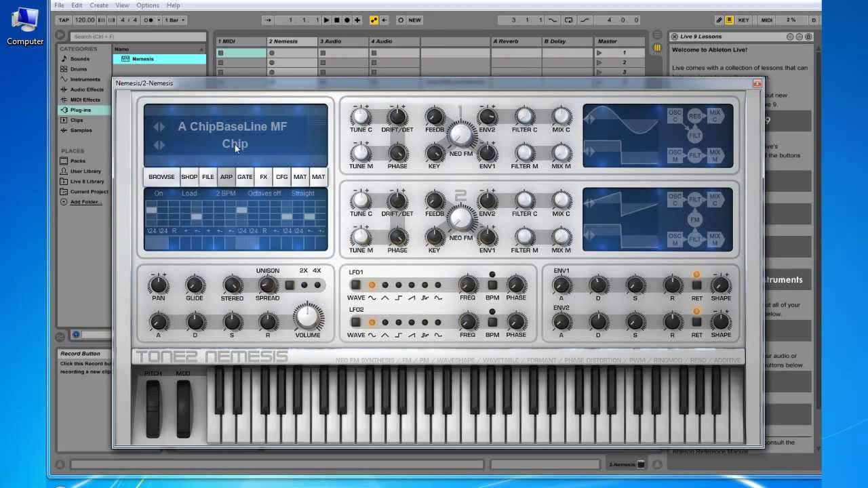Click the NEW button in the transport
This screenshot has height=488, width=868.
coord(414,20)
